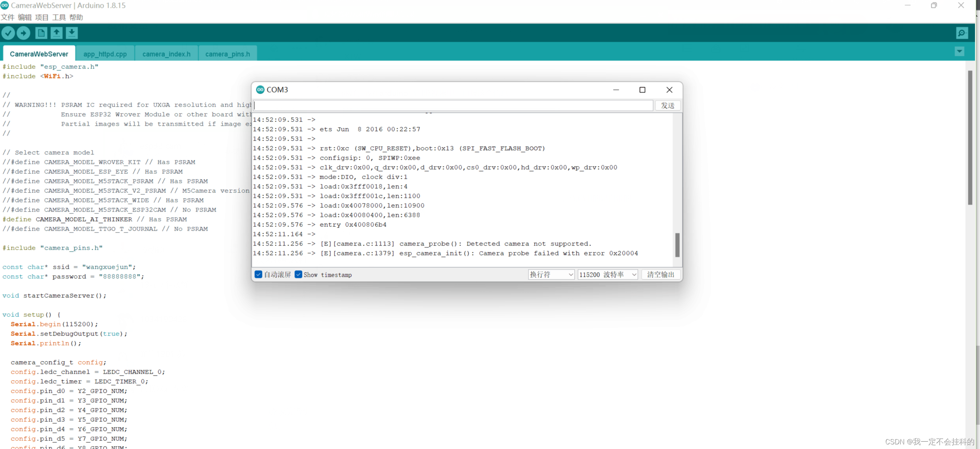The height and width of the screenshot is (449, 980).
Task: Click the New sketch icon
Action: (x=41, y=33)
